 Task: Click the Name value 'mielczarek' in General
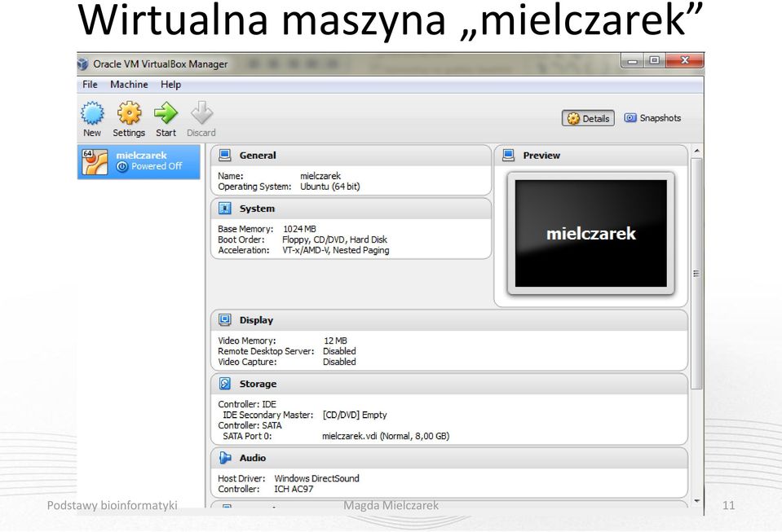[x=320, y=176]
